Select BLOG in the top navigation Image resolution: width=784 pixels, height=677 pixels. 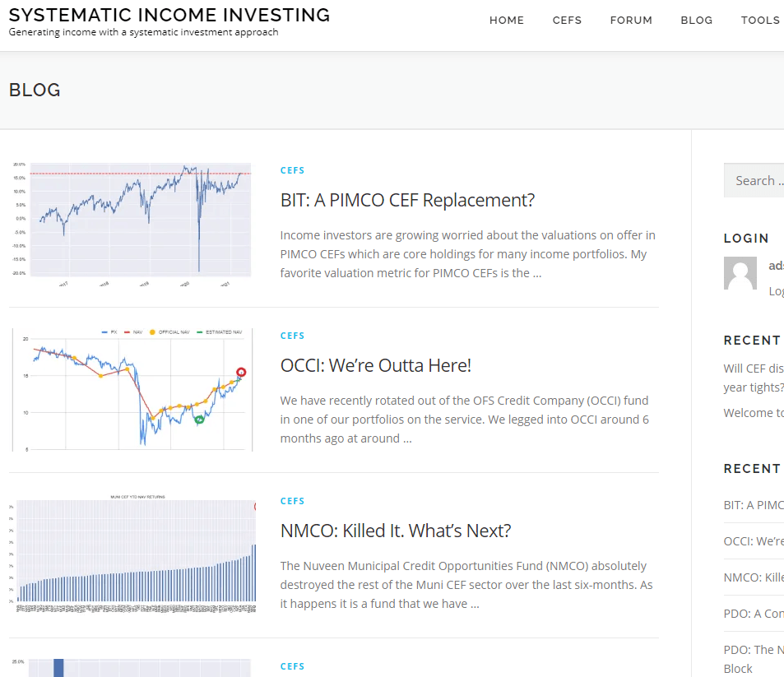pyautogui.click(x=697, y=21)
